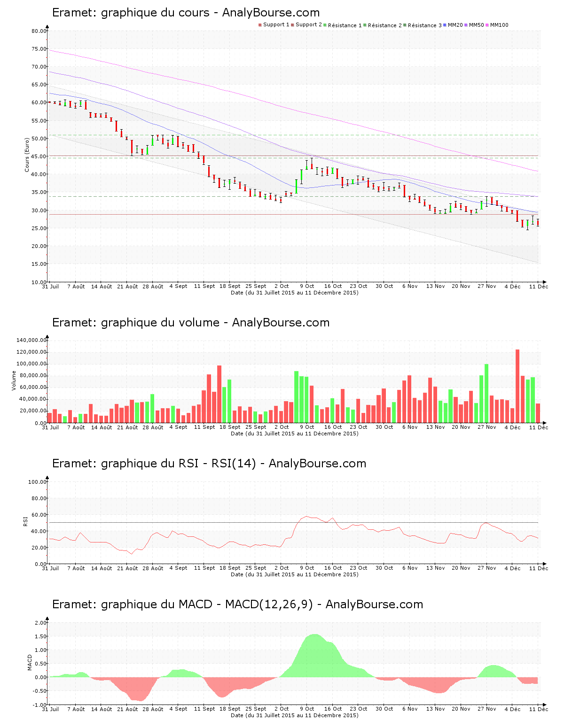Select the 'Résistance 2' legend label
This screenshot has height=728, width=564.
coord(384,25)
